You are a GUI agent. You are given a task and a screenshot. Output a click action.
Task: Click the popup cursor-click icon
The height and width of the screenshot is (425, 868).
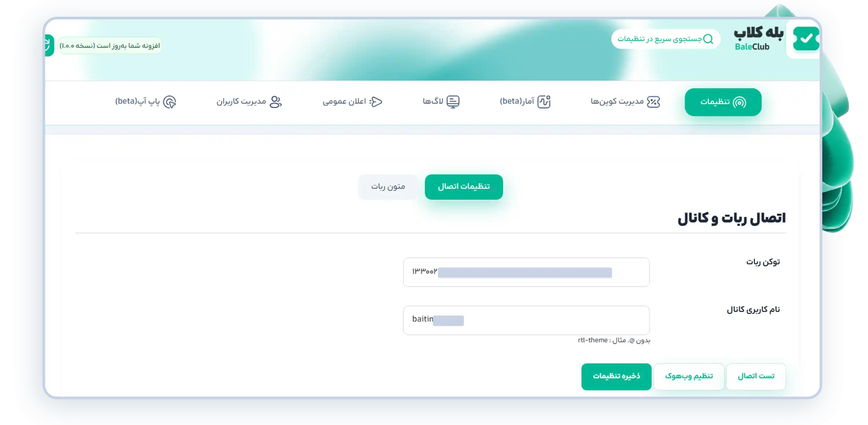[170, 102]
